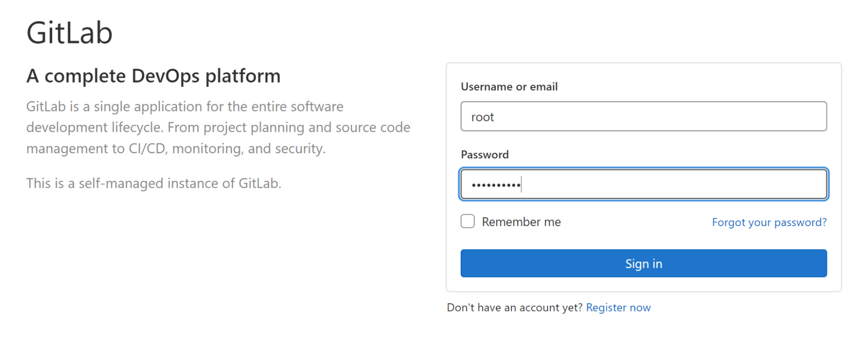Click the "Remember me" label text

click(521, 222)
